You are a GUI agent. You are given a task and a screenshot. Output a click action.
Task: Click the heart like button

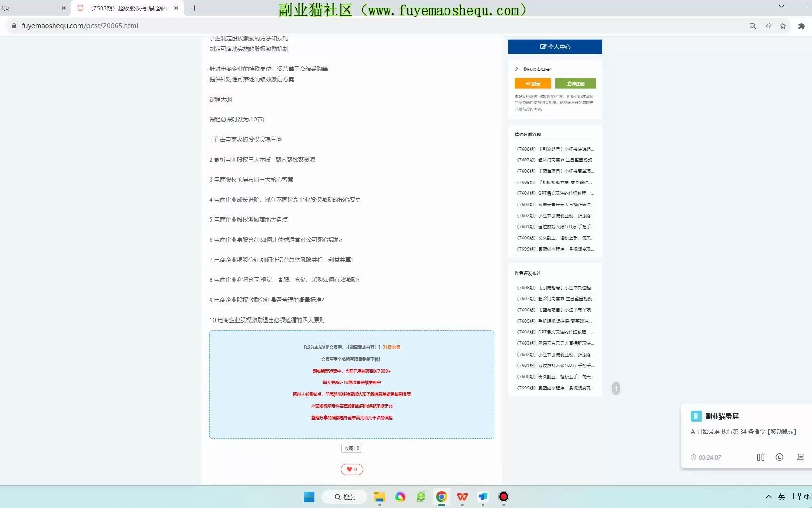coord(351,469)
